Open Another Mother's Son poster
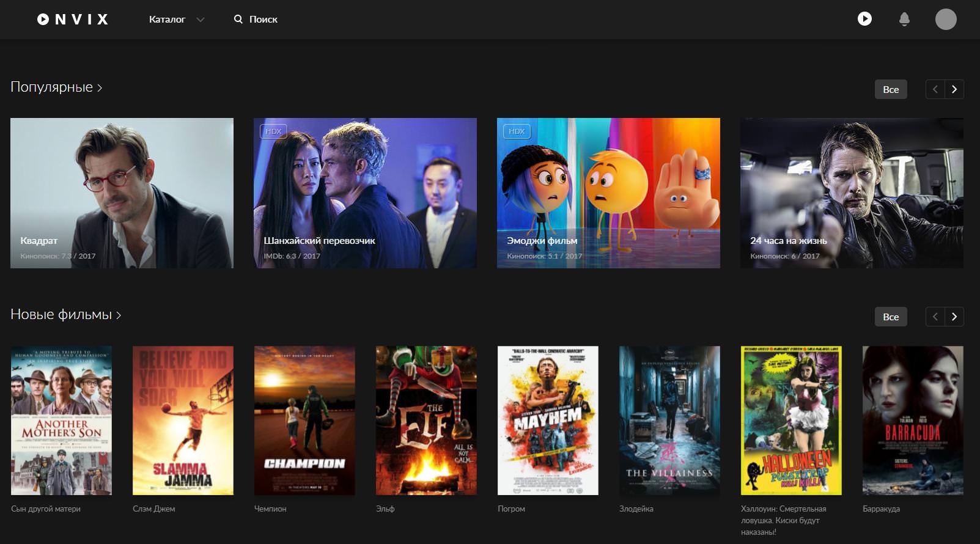Viewport: 980px width, 544px height. [x=61, y=421]
